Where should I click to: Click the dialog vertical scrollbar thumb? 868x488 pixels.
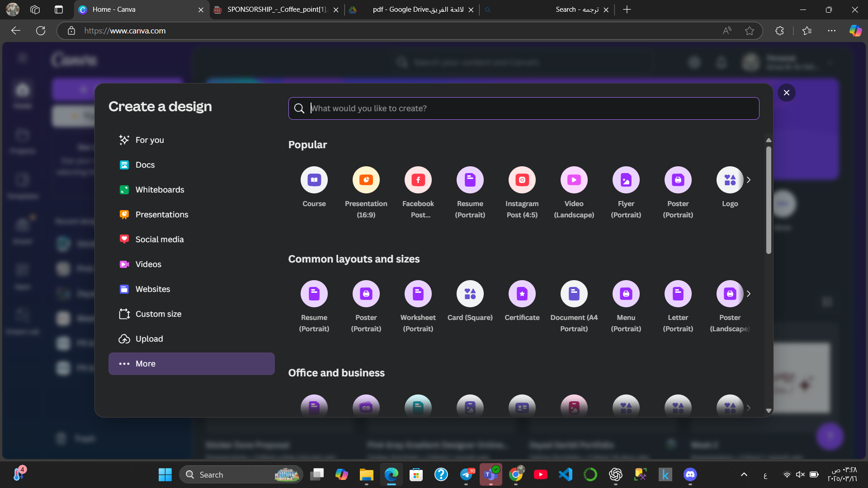pyautogui.click(x=769, y=200)
